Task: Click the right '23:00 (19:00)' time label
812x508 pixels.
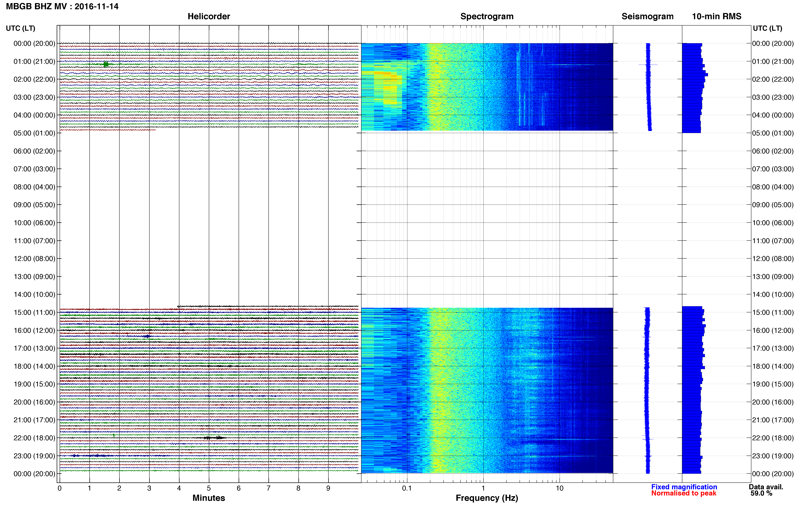Action: point(773,456)
